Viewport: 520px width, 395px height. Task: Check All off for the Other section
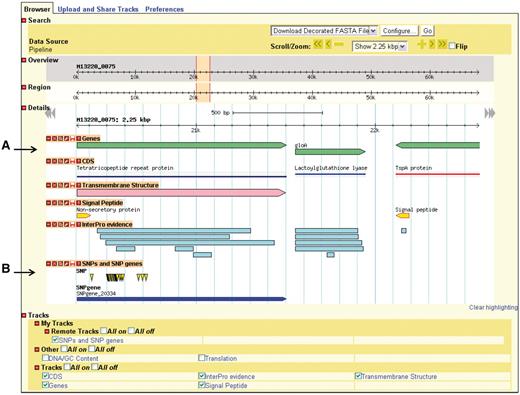coord(92,349)
